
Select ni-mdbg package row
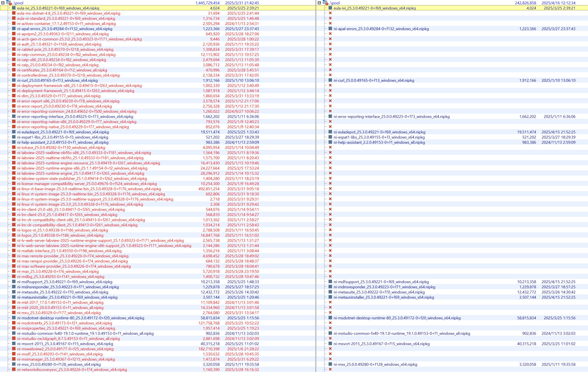tap(61, 277)
